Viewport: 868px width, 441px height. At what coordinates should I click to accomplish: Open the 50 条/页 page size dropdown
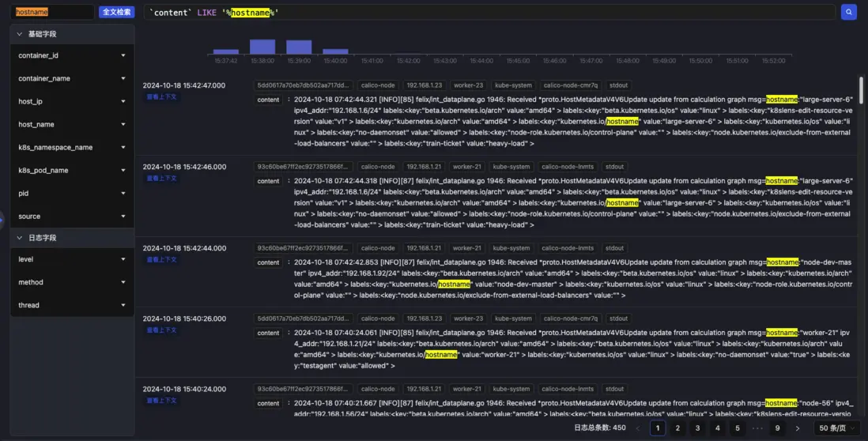(836, 428)
